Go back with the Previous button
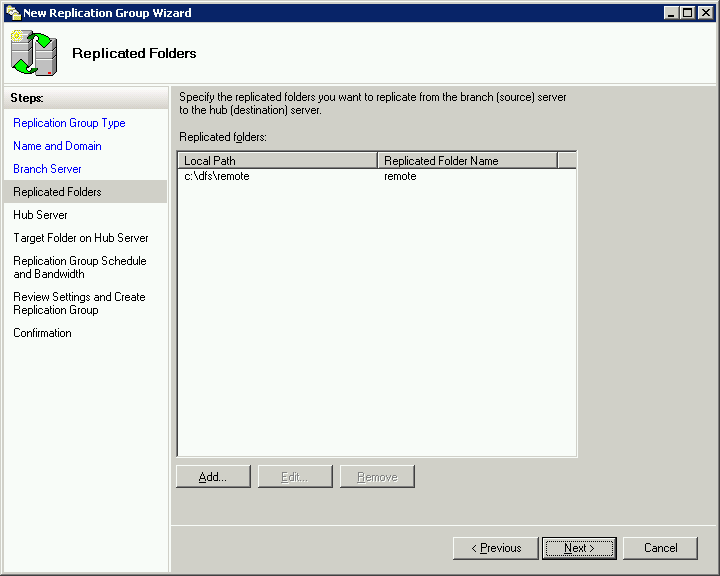The width and height of the screenshot is (720, 576). pyautogui.click(x=495, y=548)
